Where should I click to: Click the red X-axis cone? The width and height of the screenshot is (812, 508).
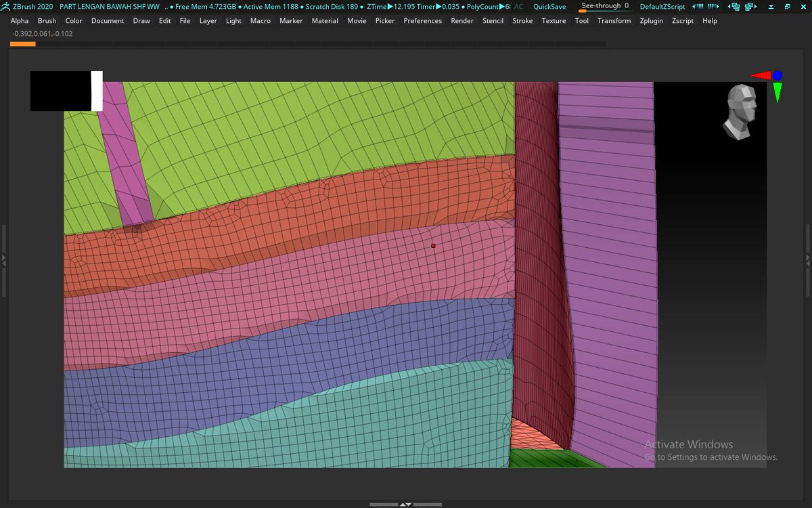(761, 76)
